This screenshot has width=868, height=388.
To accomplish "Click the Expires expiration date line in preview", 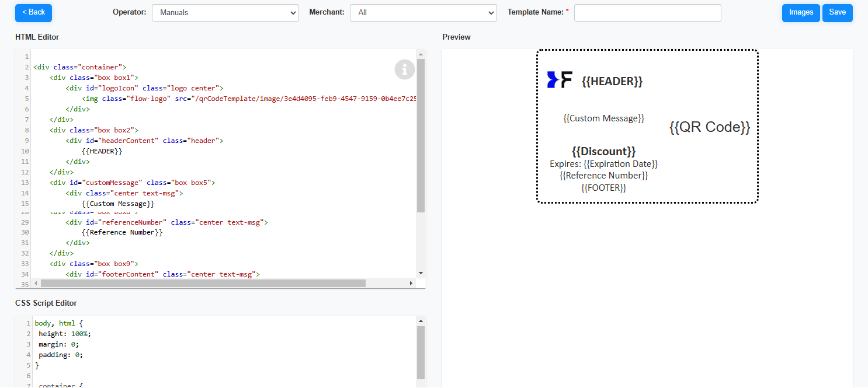I will pyautogui.click(x=603, y=164).
